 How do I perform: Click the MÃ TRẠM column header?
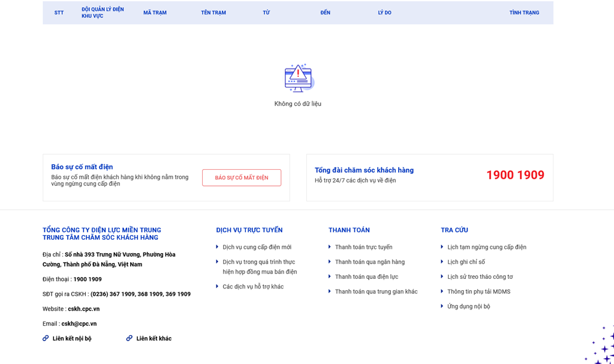(x=155, y=13)
